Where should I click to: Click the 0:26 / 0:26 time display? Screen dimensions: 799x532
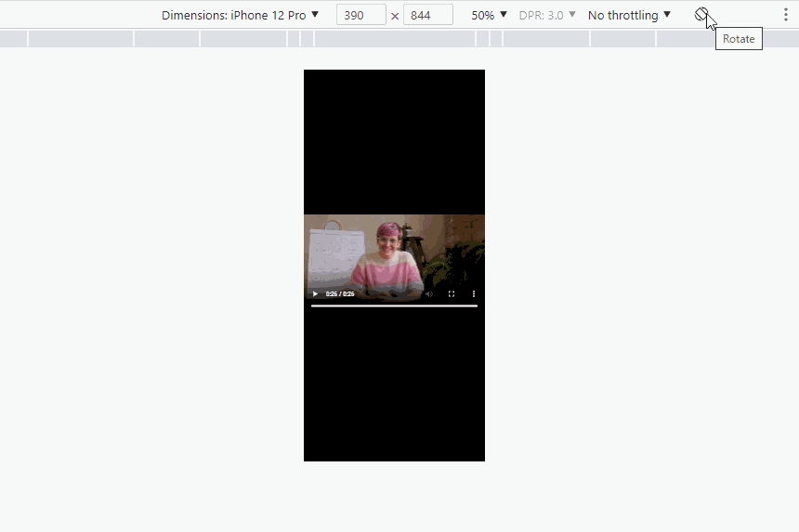click(340, 293)
